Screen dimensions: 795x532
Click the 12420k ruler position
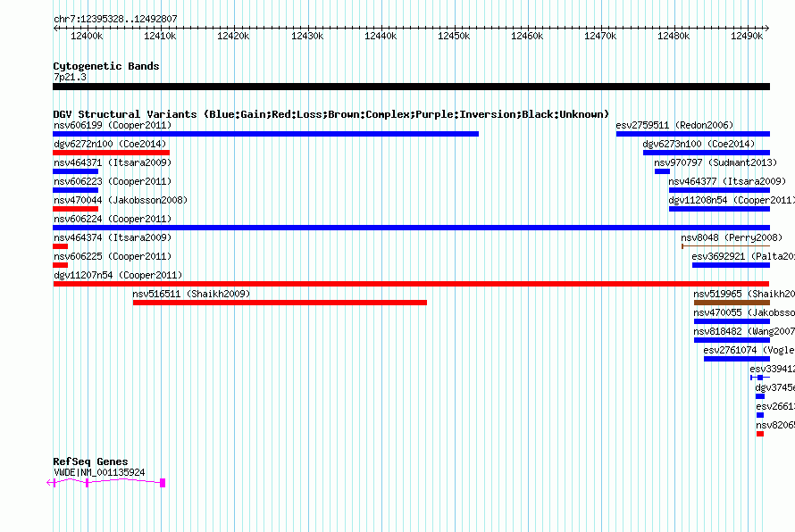click(233, 36)
